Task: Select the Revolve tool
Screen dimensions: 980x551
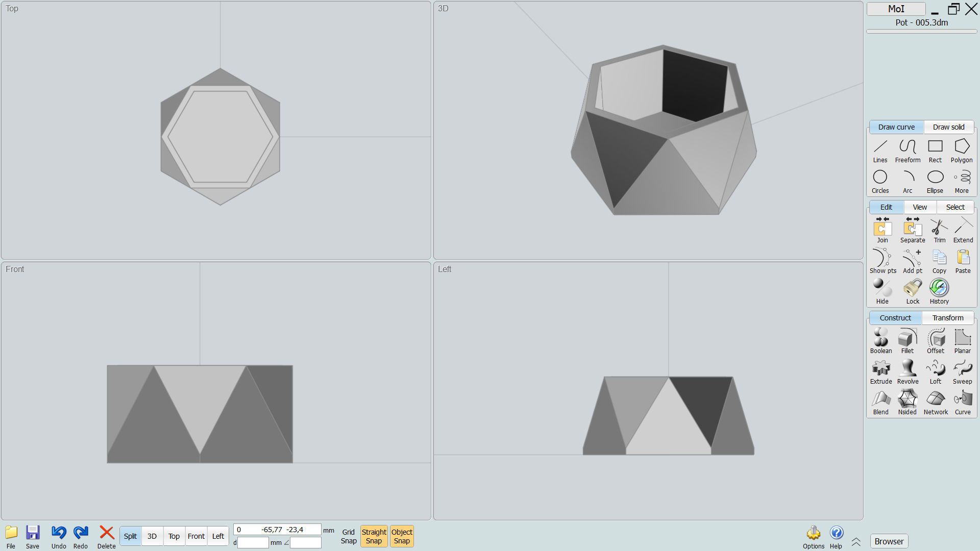Action: (x=908, y=372)
